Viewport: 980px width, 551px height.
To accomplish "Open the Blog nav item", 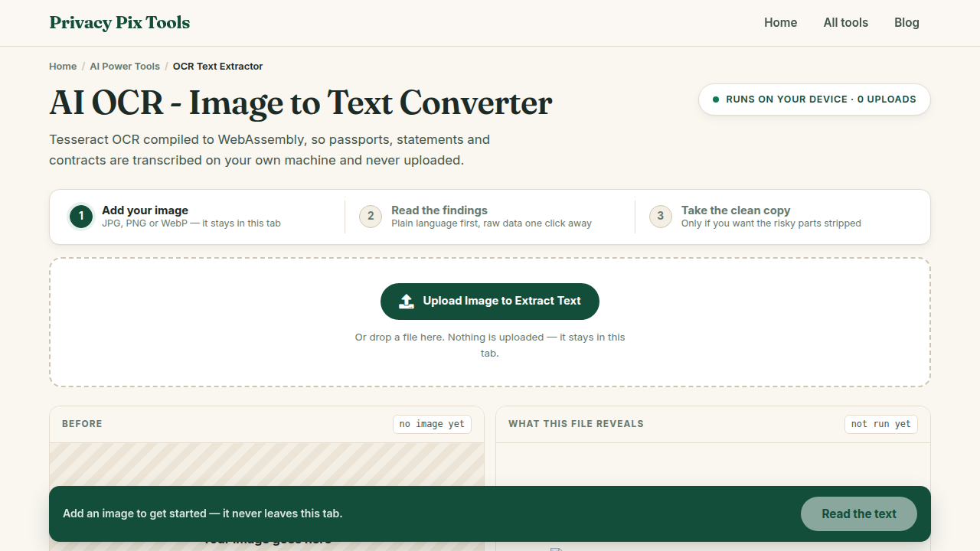I will [906, 23].
